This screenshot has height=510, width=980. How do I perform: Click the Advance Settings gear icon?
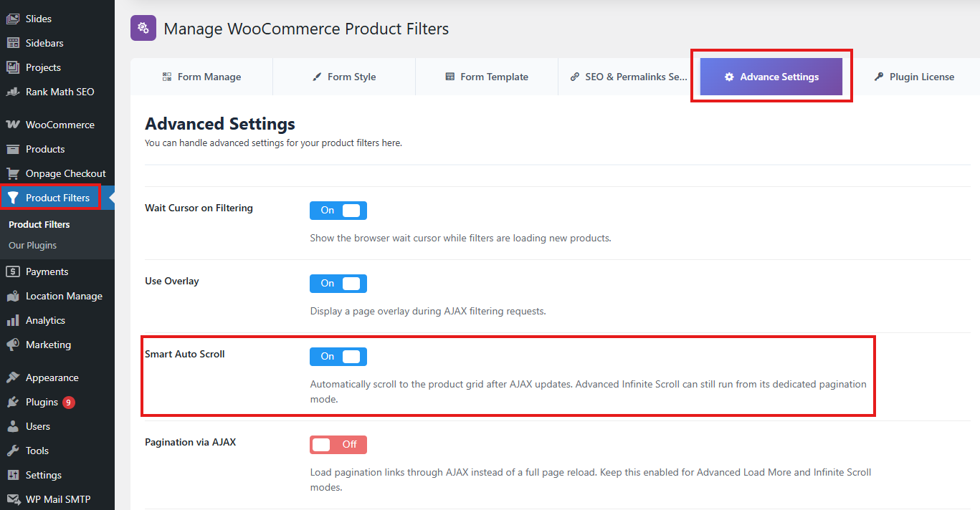[729, 77]
